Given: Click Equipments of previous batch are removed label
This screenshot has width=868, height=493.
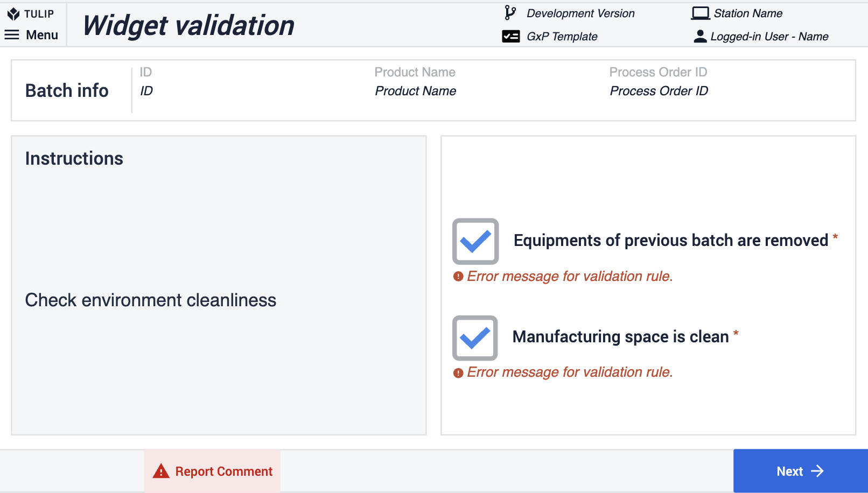Looking at the screenshot, I should (671, 241).
